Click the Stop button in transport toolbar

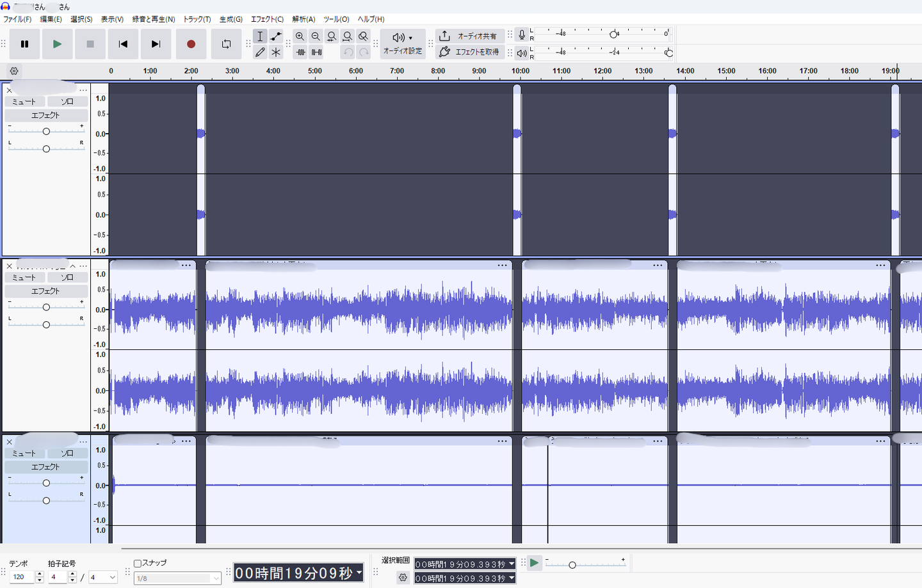tap(90, 44)
